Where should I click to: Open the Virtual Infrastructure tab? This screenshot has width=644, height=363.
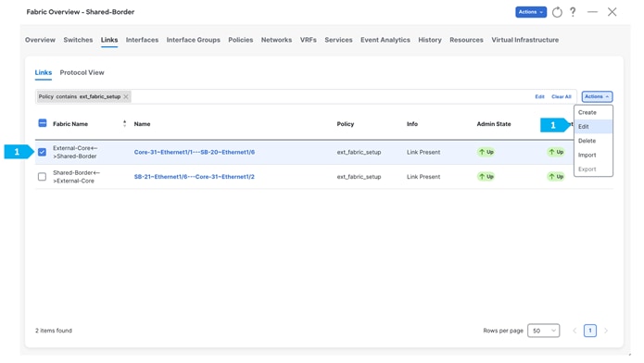click(524, 40)
